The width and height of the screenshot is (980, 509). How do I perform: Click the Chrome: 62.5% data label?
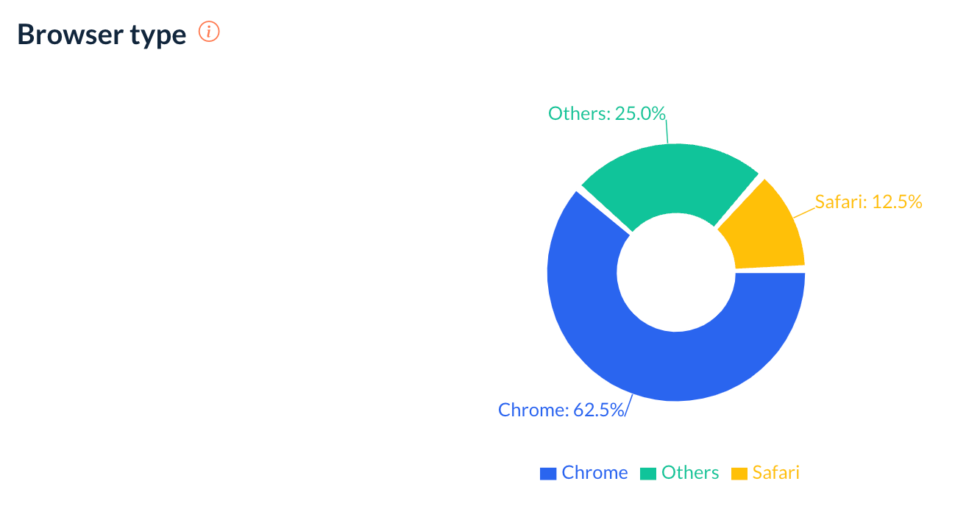(x=561, y=410)
